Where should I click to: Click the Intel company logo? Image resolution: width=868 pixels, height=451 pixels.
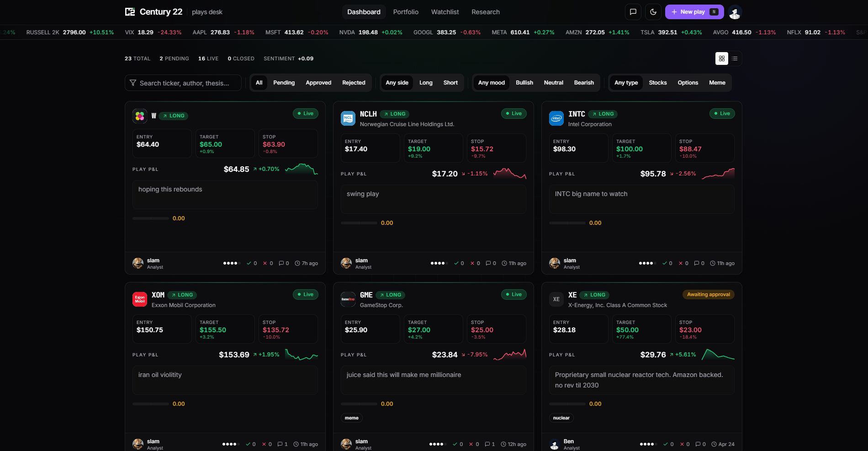[x=556, y=118]
